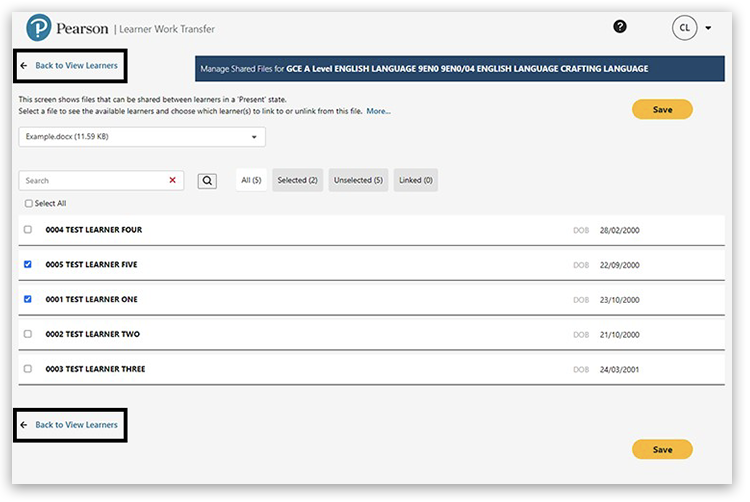The image size is (750, 502).
Task: Check the 0002 TEST LEARNER TWO checkbox
Action: (x=28, y=334)
